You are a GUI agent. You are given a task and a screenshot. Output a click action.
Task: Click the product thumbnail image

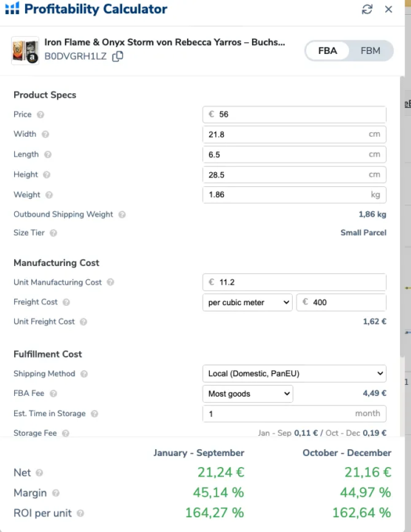[x=25, y=50]
